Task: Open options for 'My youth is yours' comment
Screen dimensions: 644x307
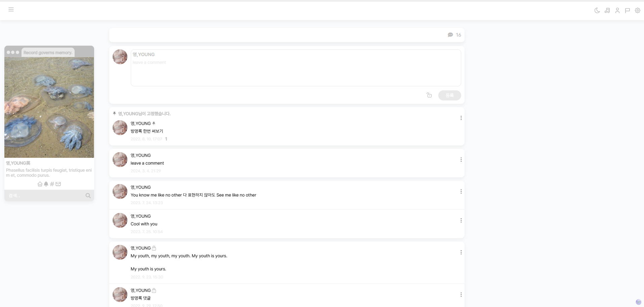Action: [461, 252]
